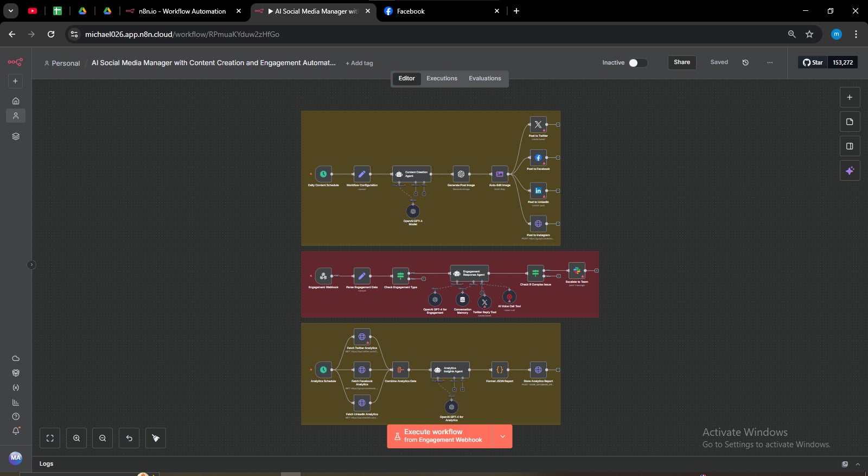Switch to the Editor tab
Image resolution: width=868 pixels, height=476 pixels.
(x=406, y=79)
